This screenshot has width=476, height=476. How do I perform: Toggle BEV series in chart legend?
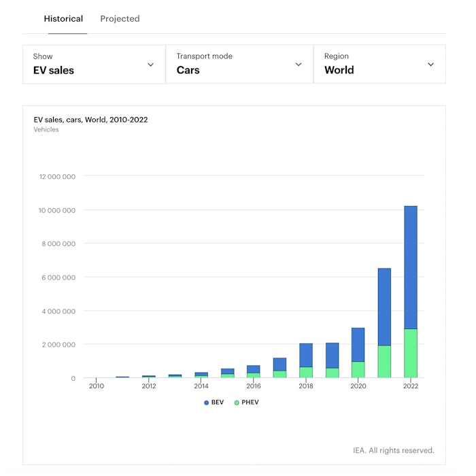214,403
